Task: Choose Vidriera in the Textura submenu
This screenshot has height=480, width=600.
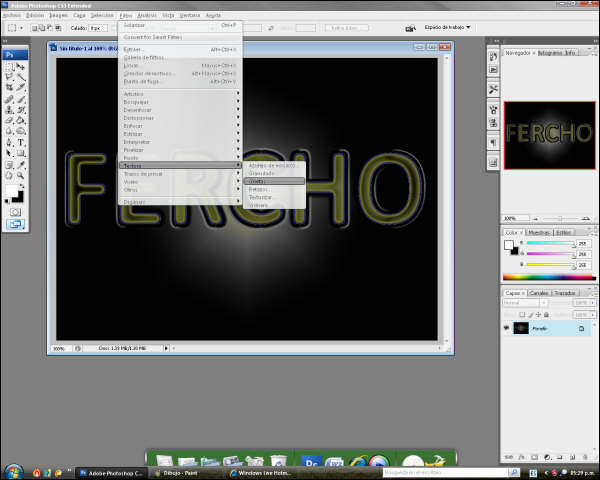Action: tap(274, 206)
